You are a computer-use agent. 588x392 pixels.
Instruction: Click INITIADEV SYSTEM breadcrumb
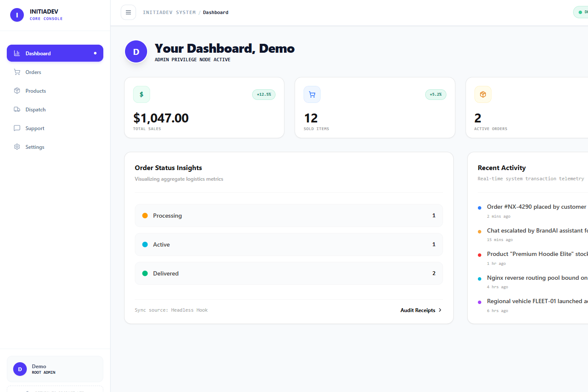[169, 12]
